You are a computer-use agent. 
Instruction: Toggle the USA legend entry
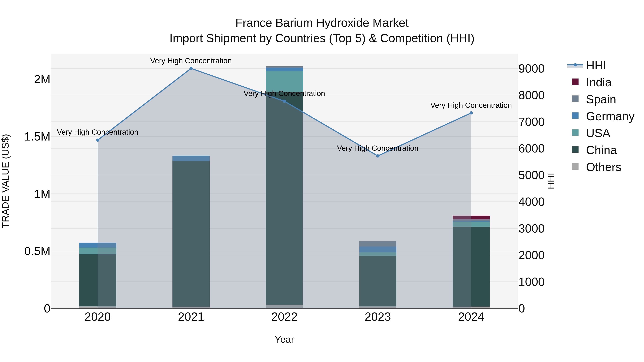coord(591,133)
